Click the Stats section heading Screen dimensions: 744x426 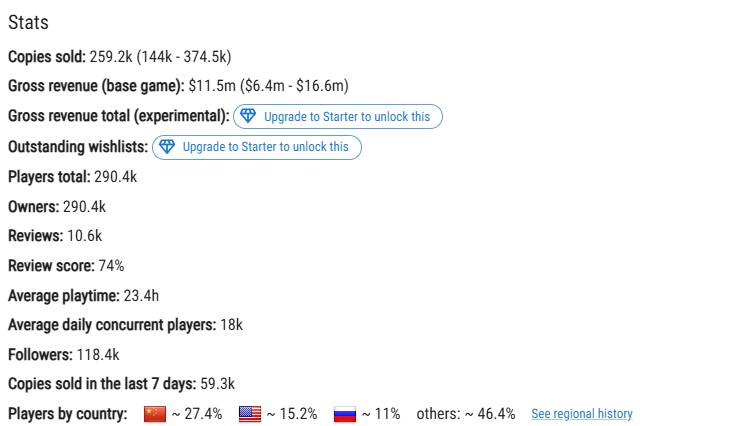coord(28,22)
